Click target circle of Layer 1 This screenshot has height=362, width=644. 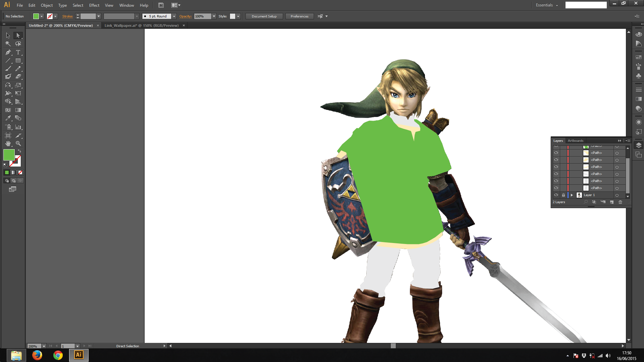[x=617, y=195]
